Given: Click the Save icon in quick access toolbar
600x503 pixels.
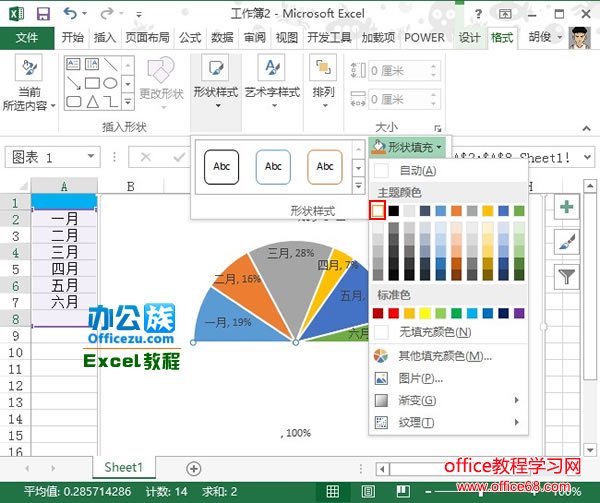Looking at the screenshot, I should (43, 14).
